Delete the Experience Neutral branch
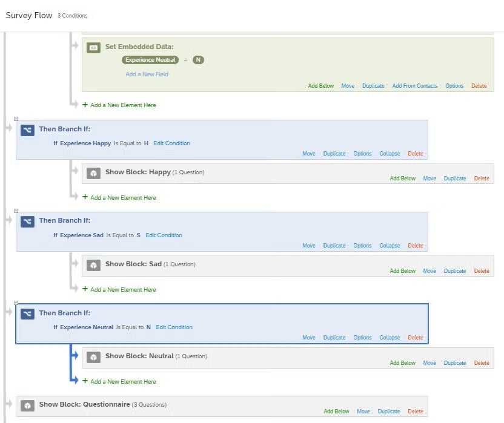The image size is (504, 423). tap(416, 338)
